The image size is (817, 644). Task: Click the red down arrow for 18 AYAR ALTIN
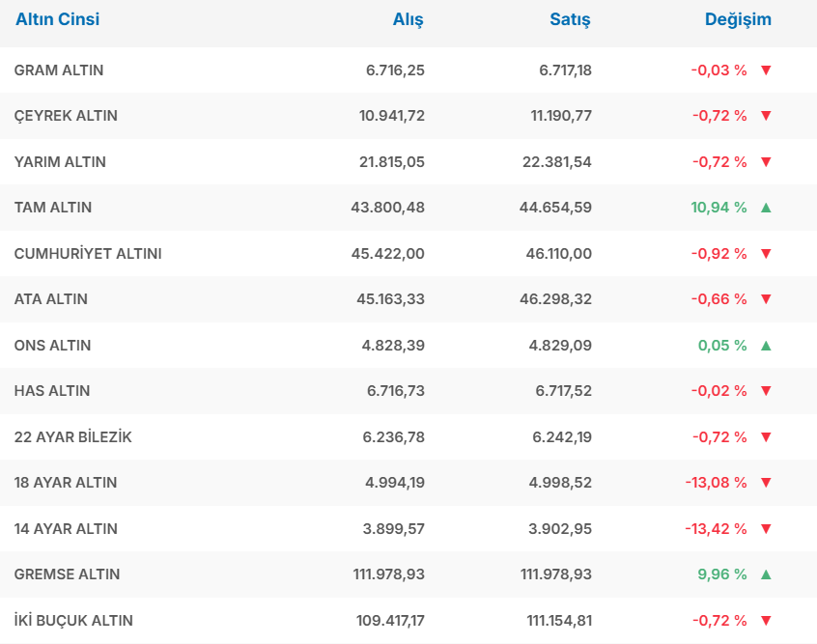pos(766,483)
